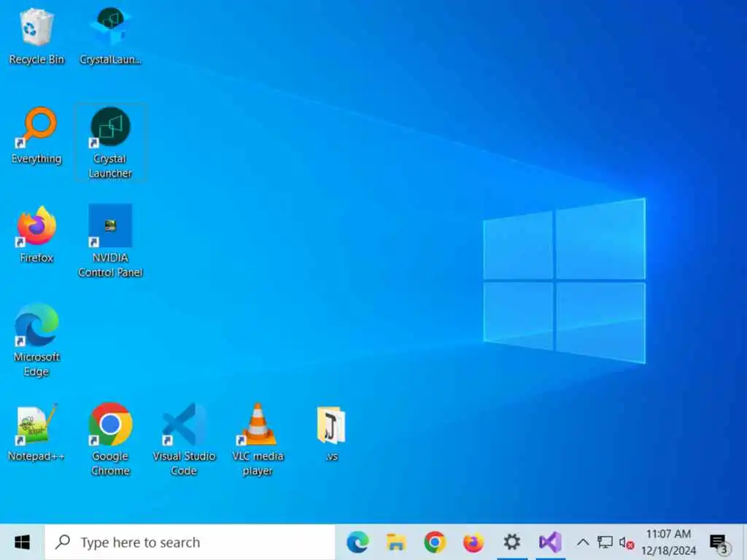This screenshot has width=747, height=560.
Task: Open the Action Center notifications icon
Action: coord(719,542)
